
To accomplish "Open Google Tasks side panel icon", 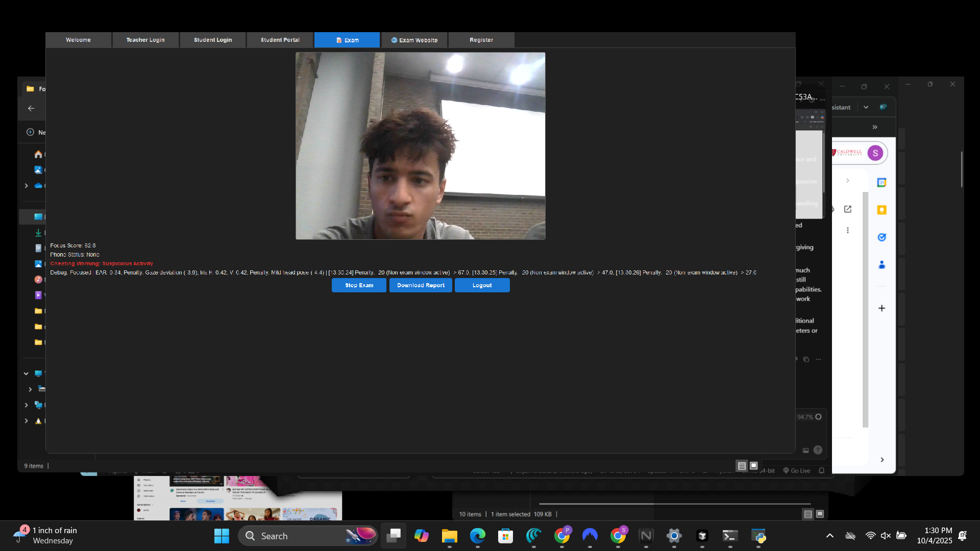I will click(x=881, y=237).
